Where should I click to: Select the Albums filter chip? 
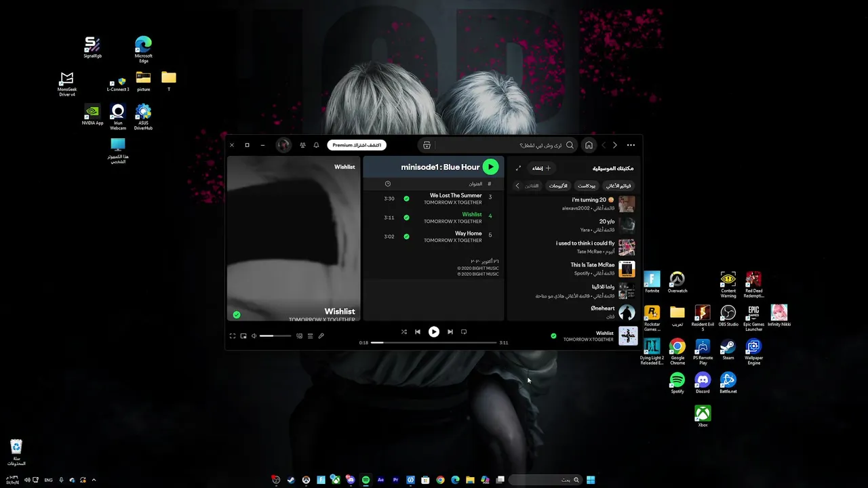click(x=558, y=186)
